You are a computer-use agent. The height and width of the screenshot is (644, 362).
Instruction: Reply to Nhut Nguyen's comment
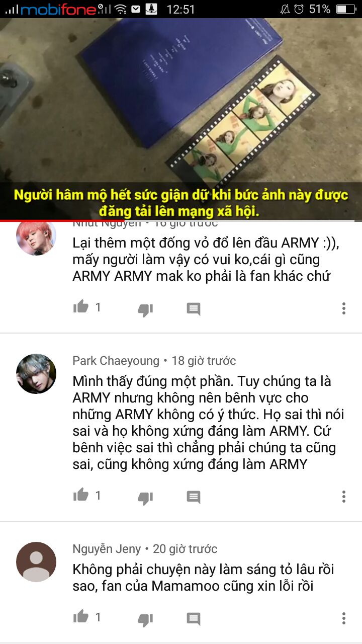pyautogui.click(x=194, y=309)
